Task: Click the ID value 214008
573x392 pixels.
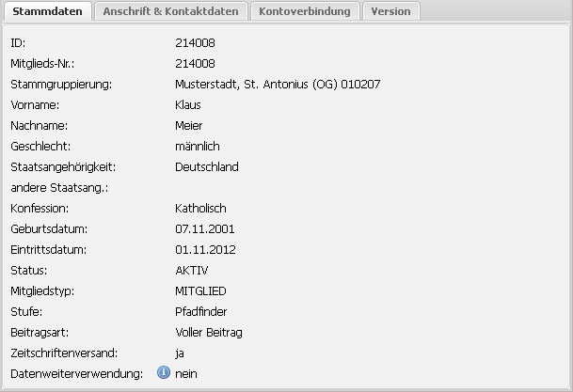Action: click(x=195, y=43)
